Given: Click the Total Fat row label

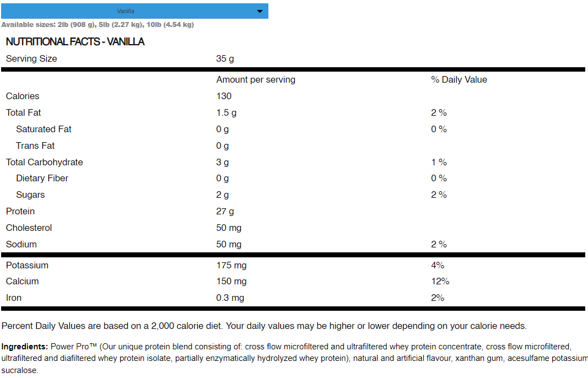Looking at the screenshot, I should tap(24, 112).
